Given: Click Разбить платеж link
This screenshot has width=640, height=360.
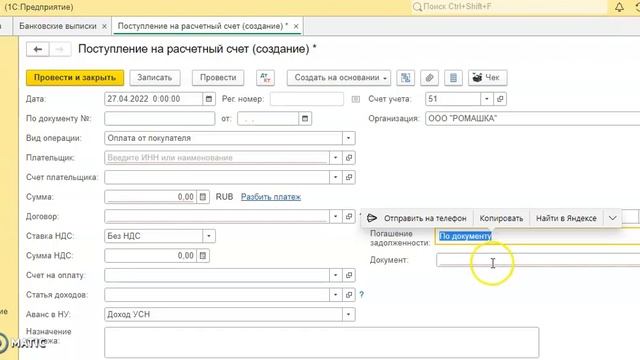Looking at the screenshot, I should pos(271,197).
